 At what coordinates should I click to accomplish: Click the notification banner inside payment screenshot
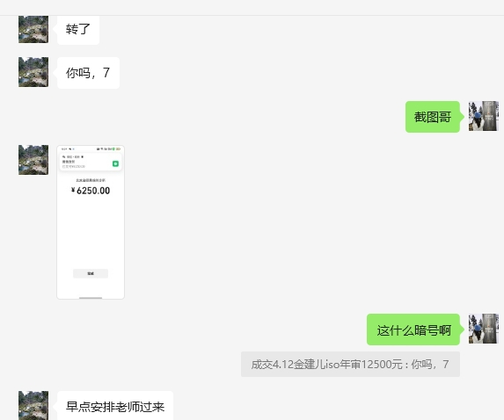91,162
